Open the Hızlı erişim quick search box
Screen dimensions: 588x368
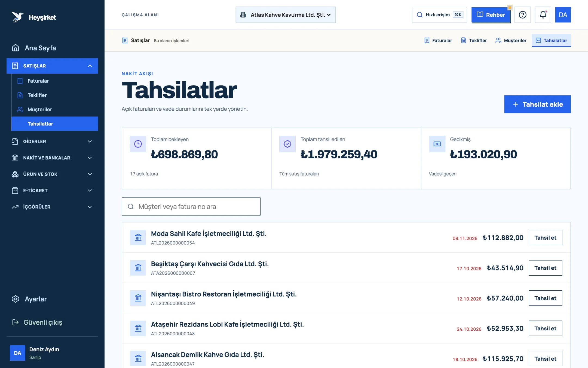coord(439,15)
